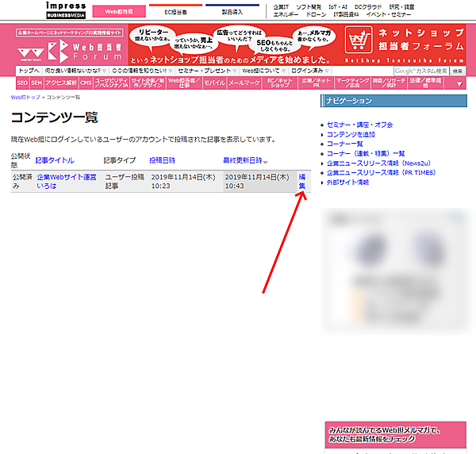Screen dimensions: 476x454
Task: Select the 広報/ネットPR category
Action: [x=316, y=83]
